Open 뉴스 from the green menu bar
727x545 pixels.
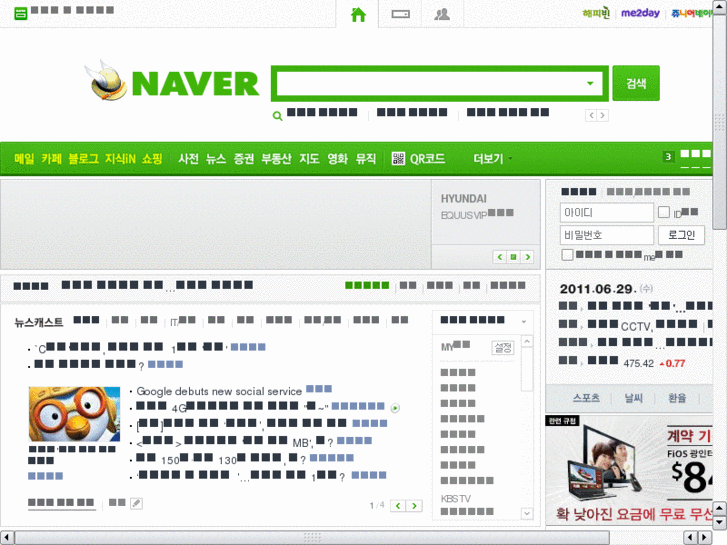[x=216, y=159]
